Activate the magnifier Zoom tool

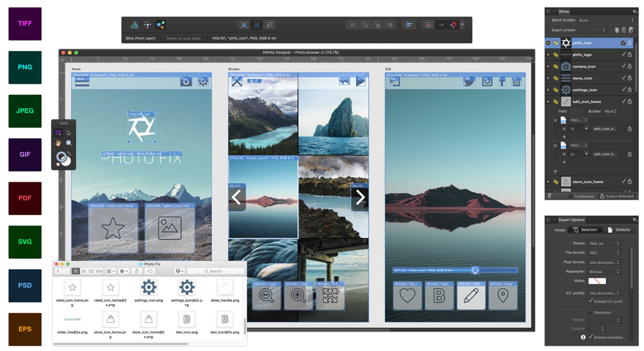(69, 143)
